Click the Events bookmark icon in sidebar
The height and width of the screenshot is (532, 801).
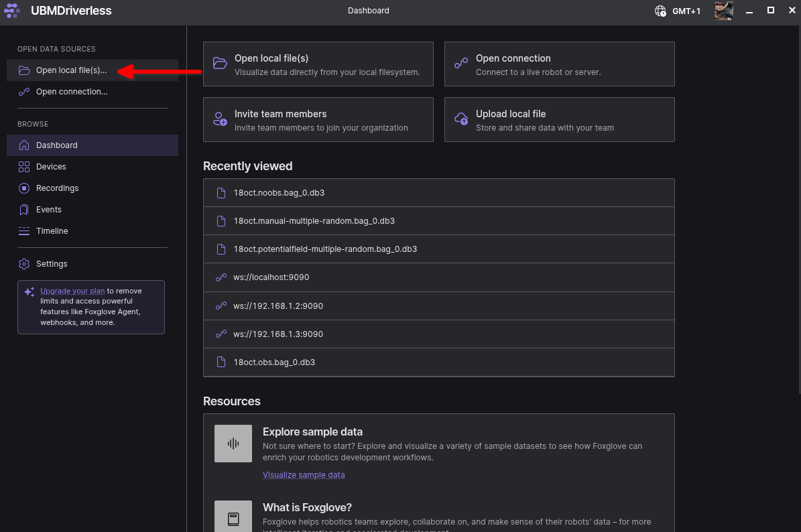pyautogui.click(x=24, y=210)
